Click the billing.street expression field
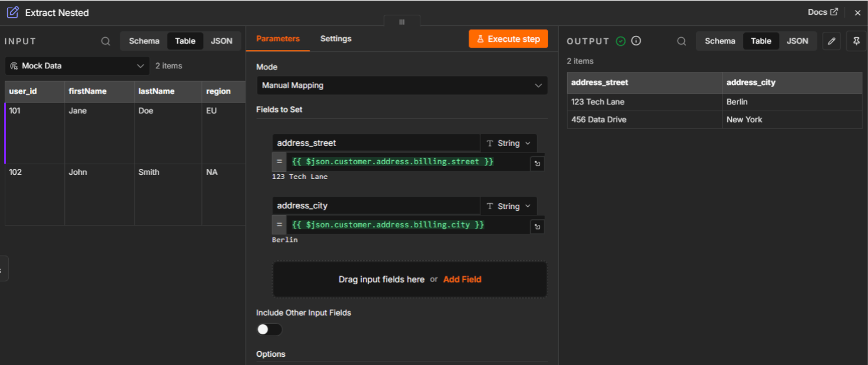This screenshot has height=365, width=868. click(x=408, y=162)
